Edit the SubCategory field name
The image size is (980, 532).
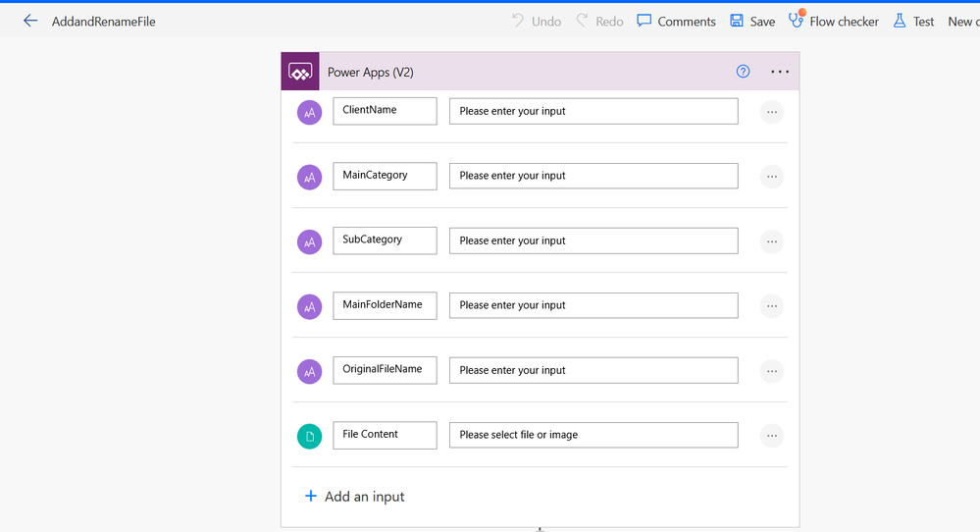pos(385,240)
